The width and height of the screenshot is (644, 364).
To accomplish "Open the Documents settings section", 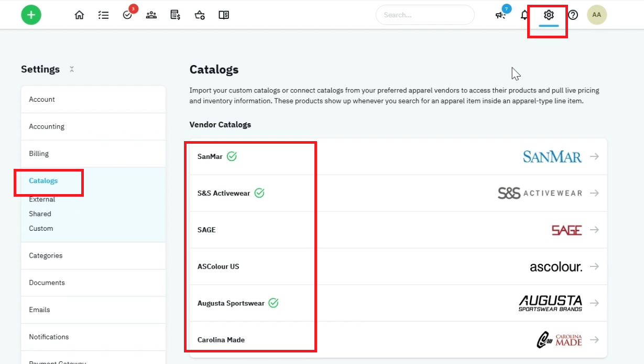I will tap(93, 283).
